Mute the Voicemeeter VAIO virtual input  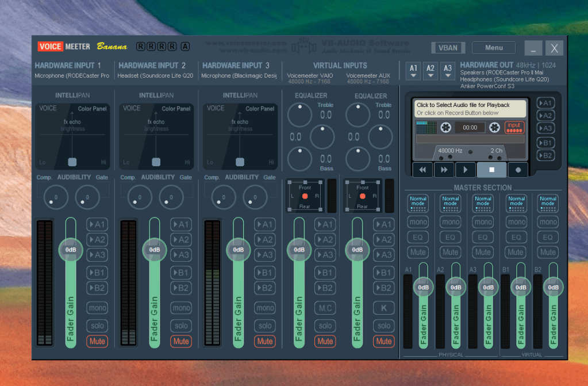325,341
